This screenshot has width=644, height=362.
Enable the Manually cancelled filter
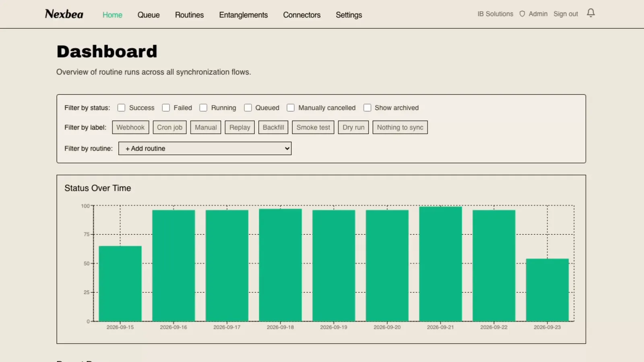click(x=291, y=108)
